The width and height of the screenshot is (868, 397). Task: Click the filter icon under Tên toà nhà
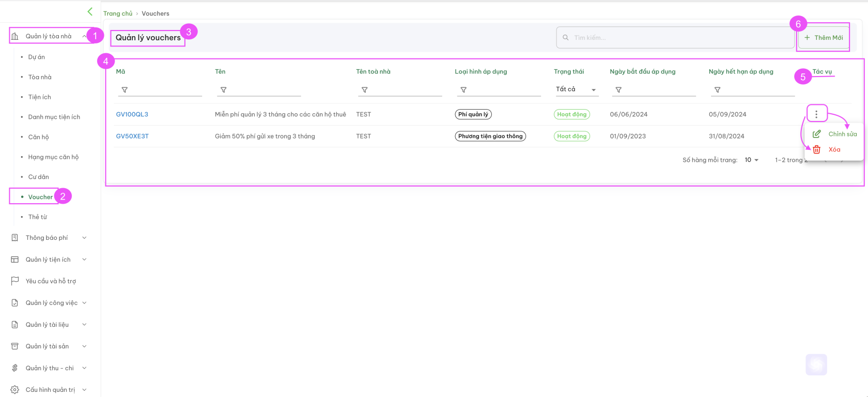pyautogui.click(x=365, y=90)
